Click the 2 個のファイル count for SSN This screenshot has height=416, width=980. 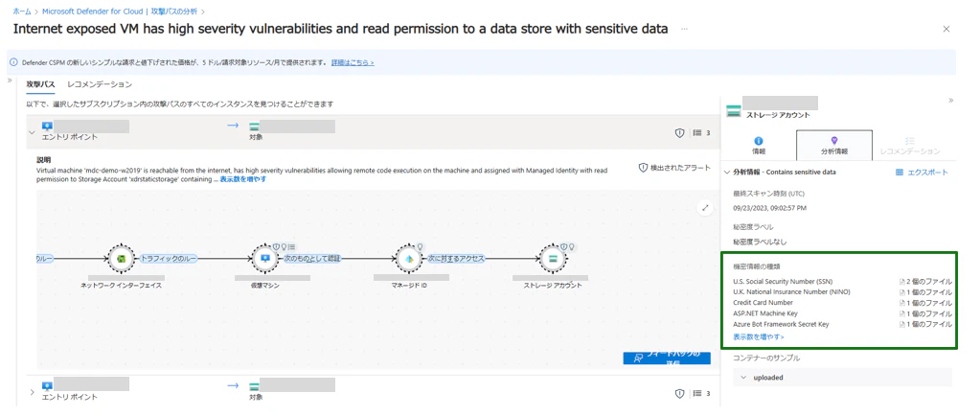tap(925, 282)
